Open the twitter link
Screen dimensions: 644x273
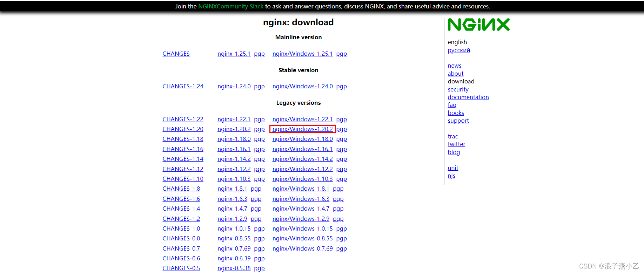(456, 144)
